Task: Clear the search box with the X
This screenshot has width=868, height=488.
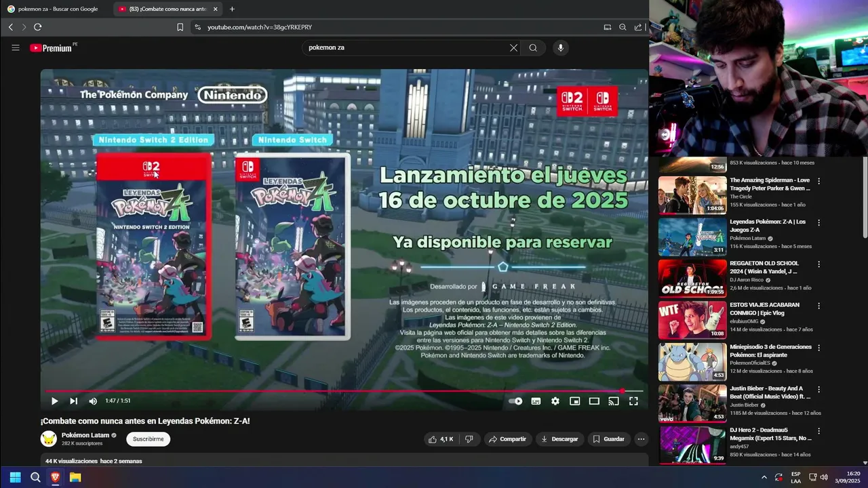Action: pos(513,47)
